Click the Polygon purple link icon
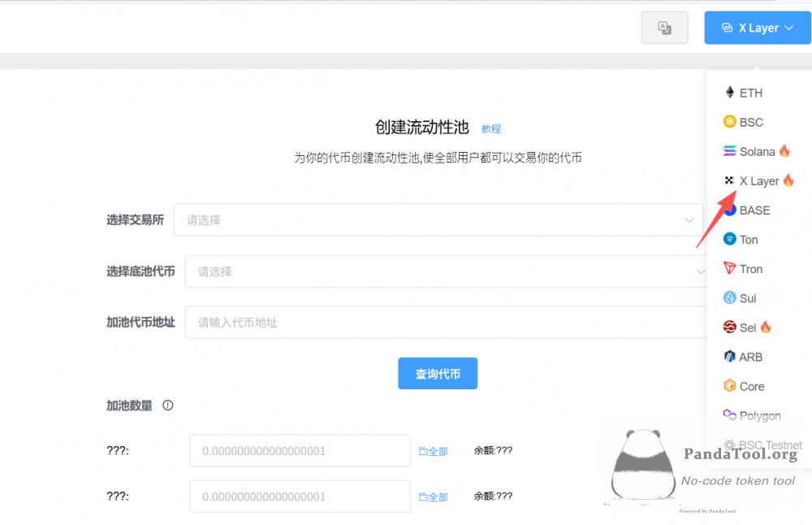 730,414
